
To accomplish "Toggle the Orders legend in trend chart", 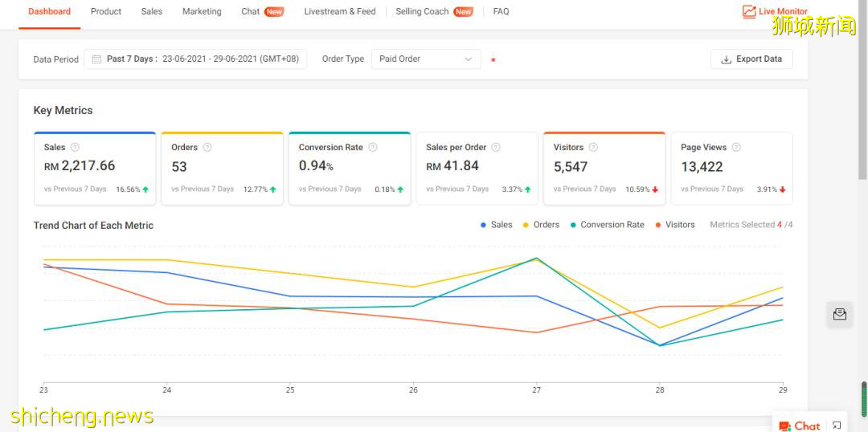I will (x=541, y=225).
